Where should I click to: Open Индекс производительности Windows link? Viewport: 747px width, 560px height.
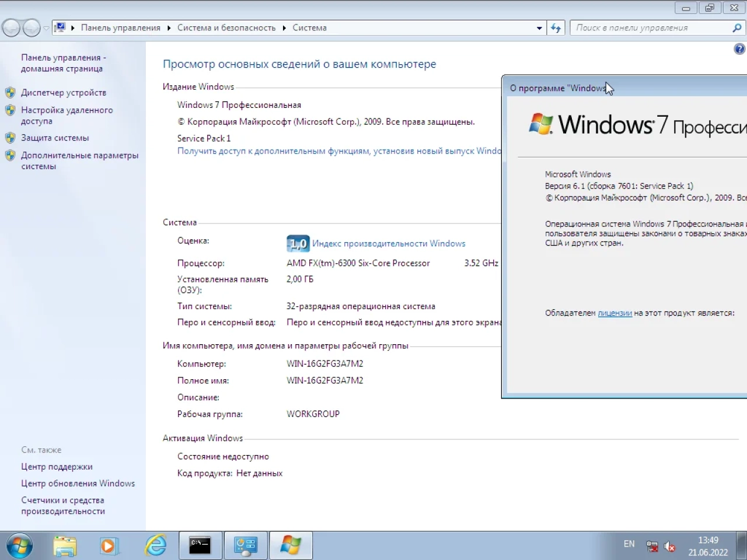[x=389, y=243]
